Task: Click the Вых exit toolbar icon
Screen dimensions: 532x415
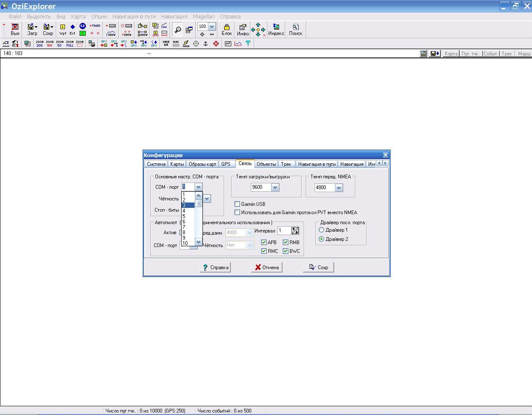Action: coord(15,30)
